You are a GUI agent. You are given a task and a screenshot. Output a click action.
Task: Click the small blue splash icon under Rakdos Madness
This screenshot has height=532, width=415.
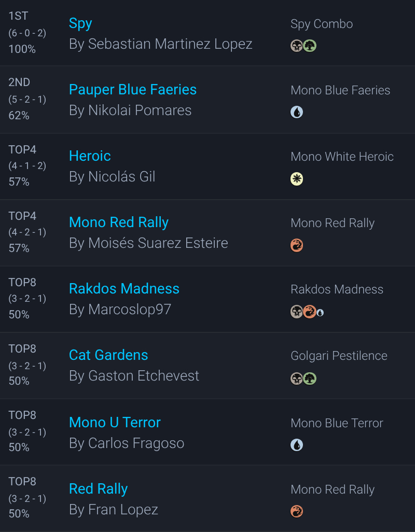tap(320, 313)
